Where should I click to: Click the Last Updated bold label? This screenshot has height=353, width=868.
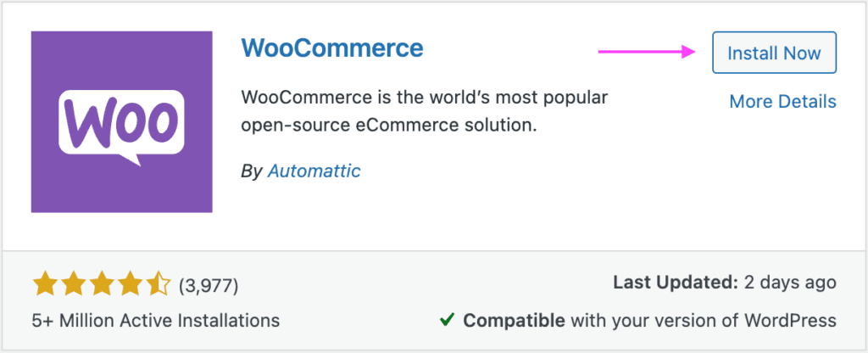(676, 283)
